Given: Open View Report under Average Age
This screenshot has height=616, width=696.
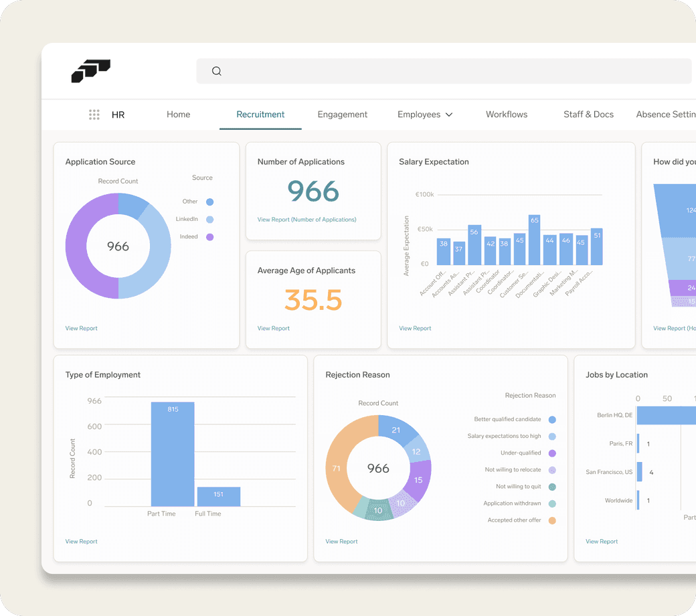Looking at the screenshot, I should point(274,328).
